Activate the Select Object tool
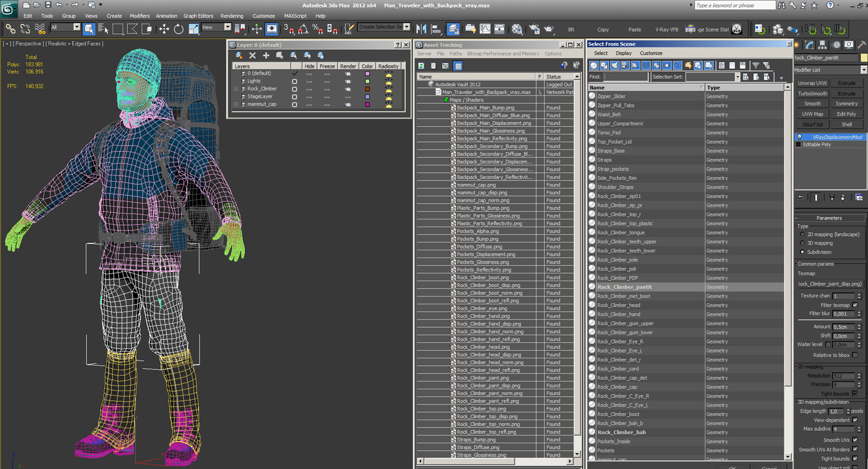Image resolution: width=868 pixels, height=469 pixels. click(89, 29)
